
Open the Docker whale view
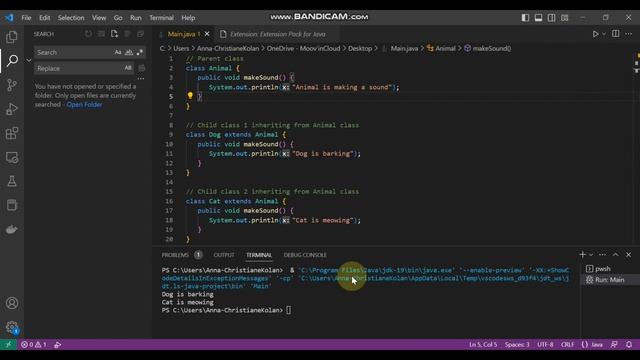click(x=12, y=229)
